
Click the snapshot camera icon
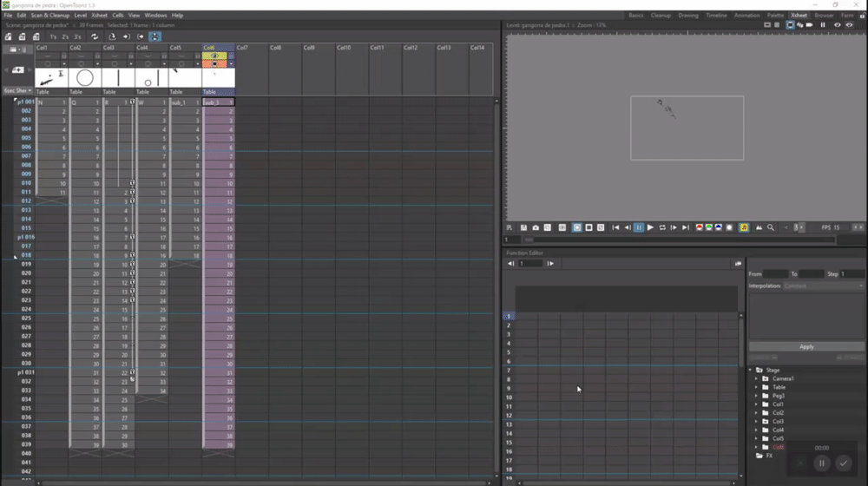(536, 227)
